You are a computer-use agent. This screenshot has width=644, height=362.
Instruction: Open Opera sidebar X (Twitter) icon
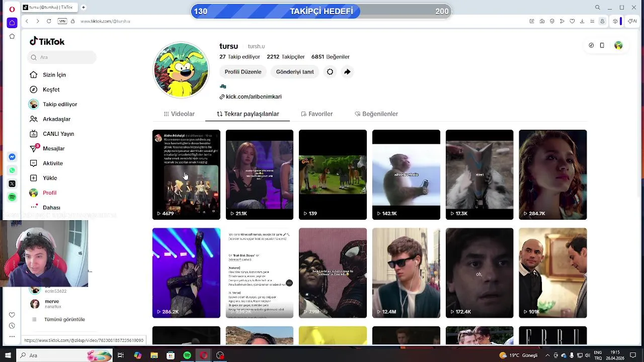[x=12, y=184]
